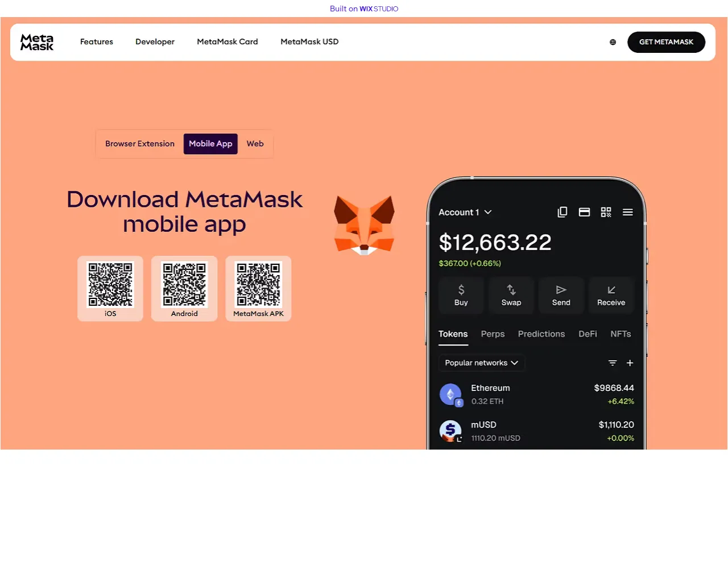Tap the Swap arrows button

coord(511,296)
